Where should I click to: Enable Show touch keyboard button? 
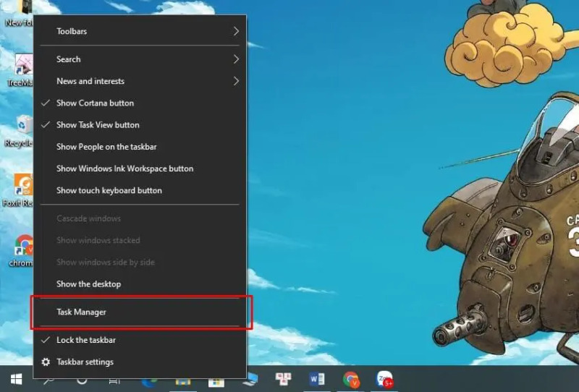coord(140,190)
